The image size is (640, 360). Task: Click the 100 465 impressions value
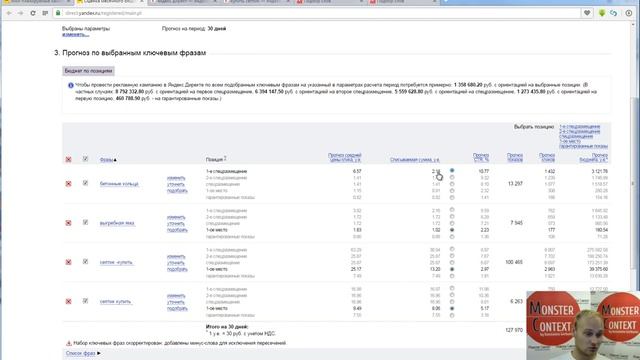(x=514, y=262)
